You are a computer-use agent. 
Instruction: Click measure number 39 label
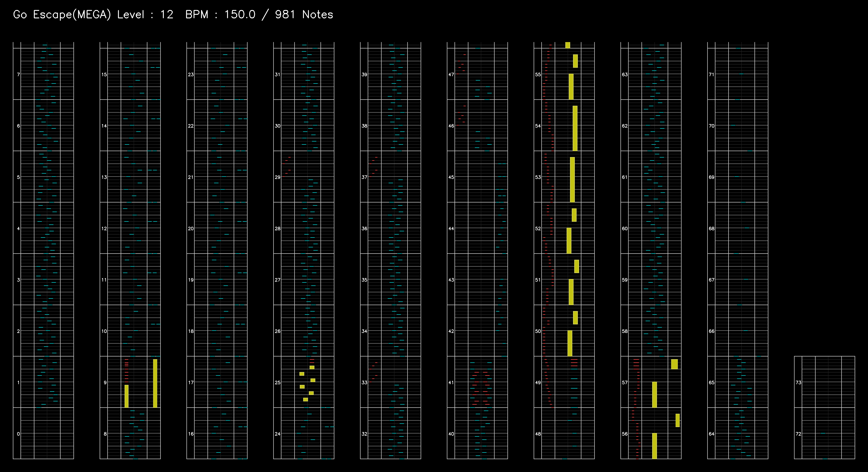click(x=364, y=75)
